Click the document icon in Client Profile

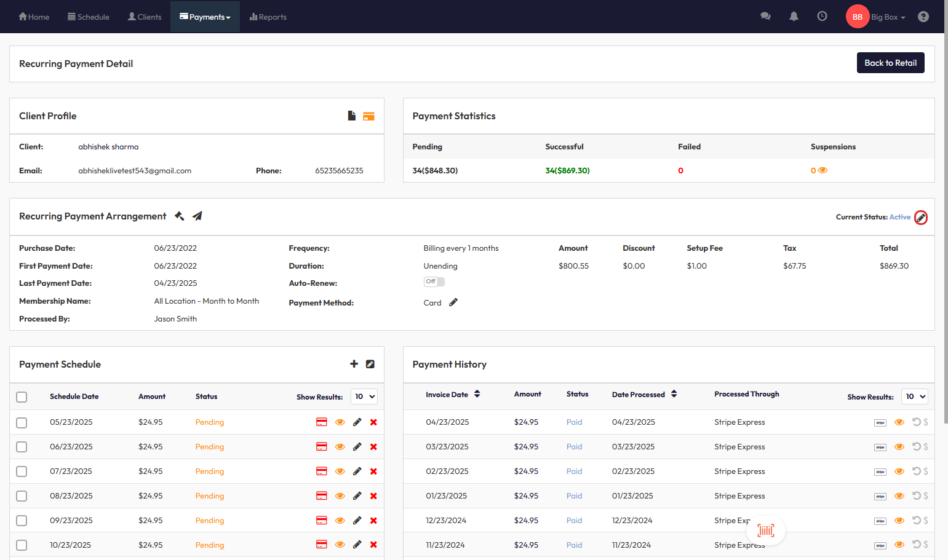[x=352, y=116]
